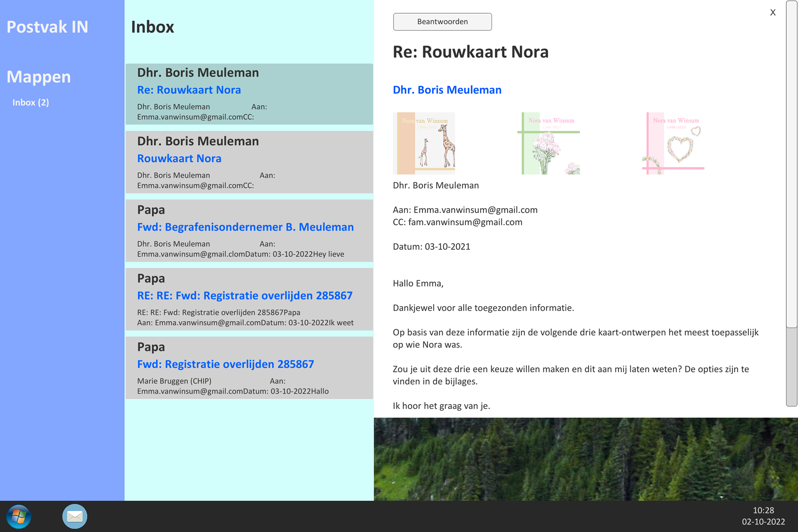Click 'Datum: 03-10-2021' in the message

431,246
